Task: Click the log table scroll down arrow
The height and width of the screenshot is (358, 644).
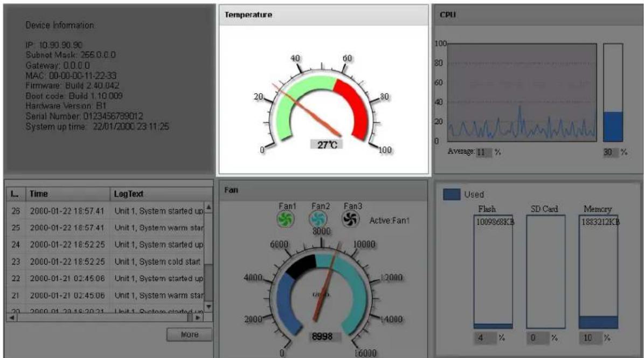Action: pos(209,307)
